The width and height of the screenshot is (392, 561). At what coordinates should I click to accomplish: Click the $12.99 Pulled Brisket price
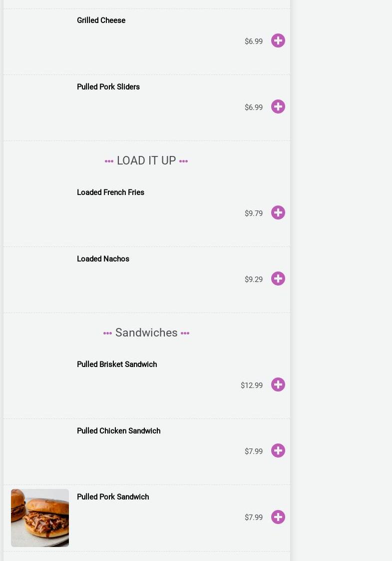252,385
